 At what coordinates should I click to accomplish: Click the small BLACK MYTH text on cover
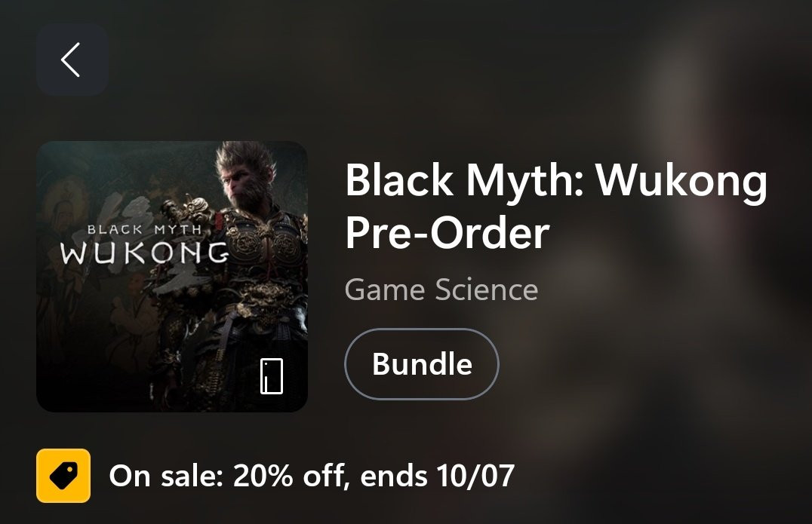(144, 229)
